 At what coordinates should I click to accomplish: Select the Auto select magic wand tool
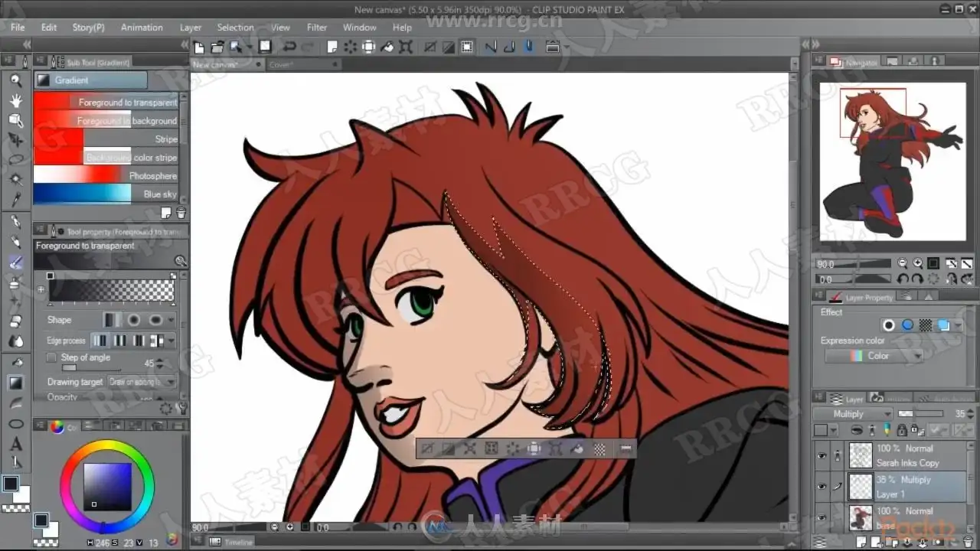(x=15, y=180)
